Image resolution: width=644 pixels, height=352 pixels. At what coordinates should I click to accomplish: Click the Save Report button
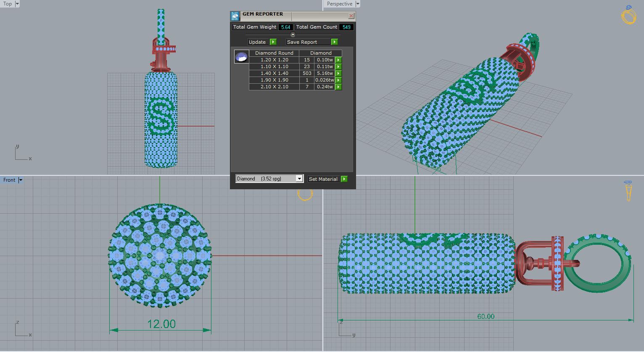pyautogui.click(x=311, y=42)
